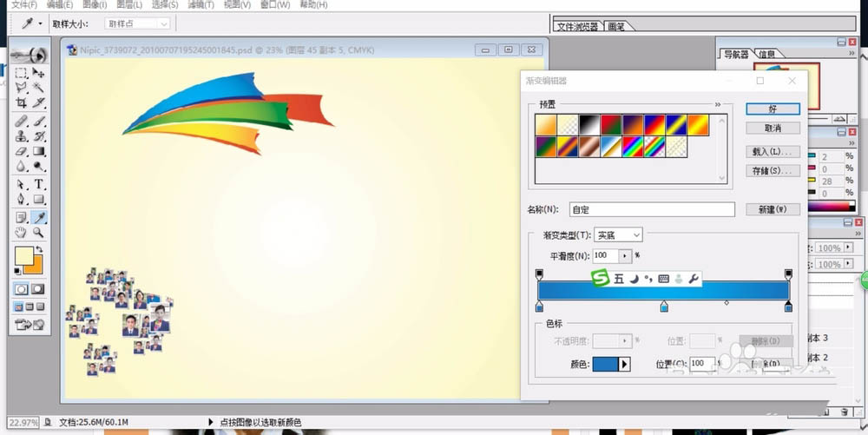This screenshot has height=435, width=868.
Task: Select the Pen tool
Action: tap(21, 199)
